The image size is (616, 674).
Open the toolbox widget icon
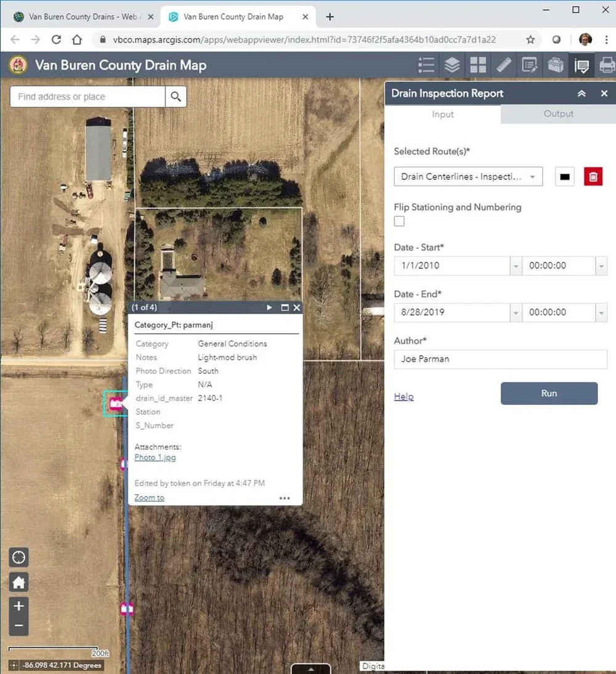tap(556, 65)
